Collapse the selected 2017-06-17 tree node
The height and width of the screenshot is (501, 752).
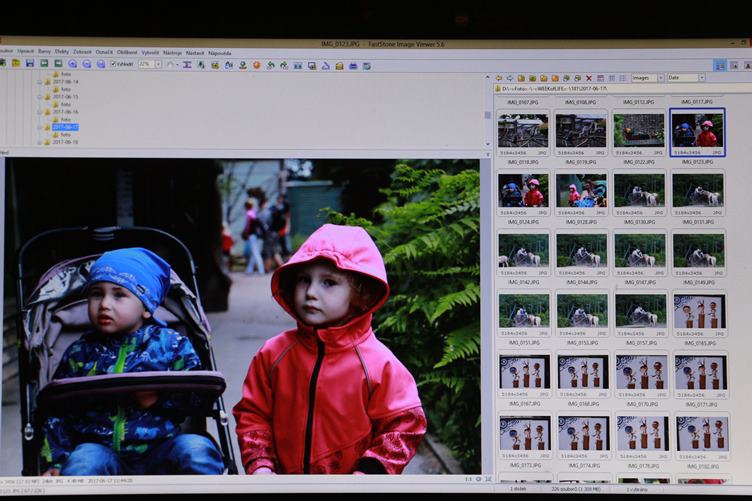click(40, 128)
